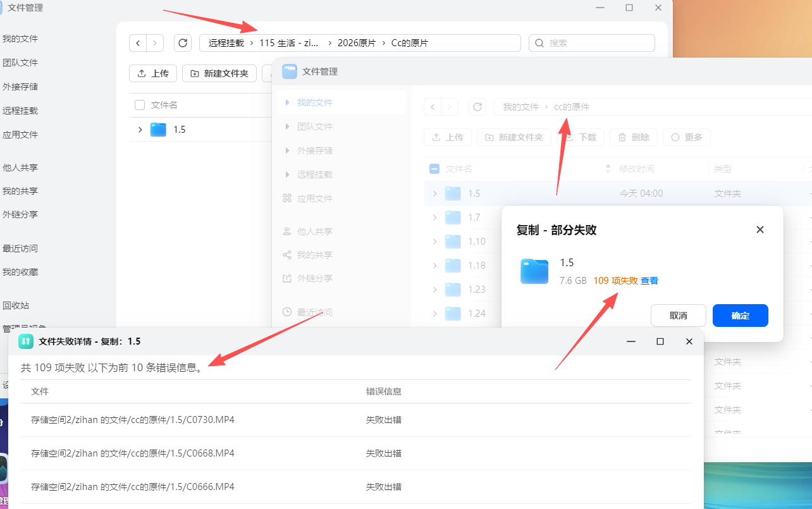Toggle the select-all checkbox beside 文件名 in back window
The height and width of the screenshot is (509, 812).
pos(140,105)
